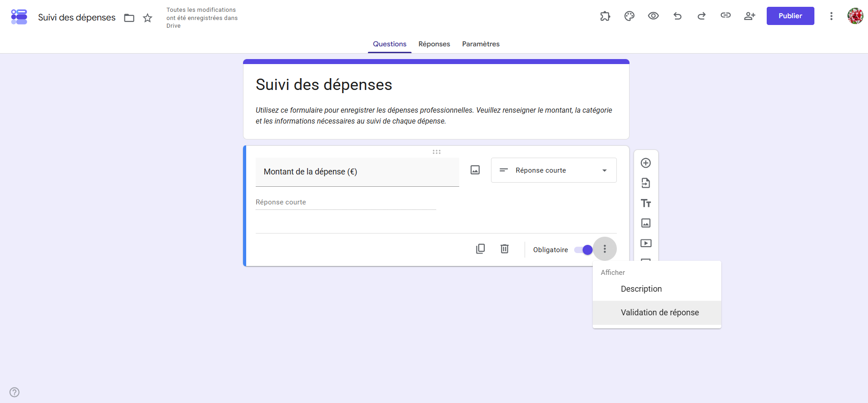Open the add-ons puzzle icon
Screen dimensions: 868x403
coord(605,16)
